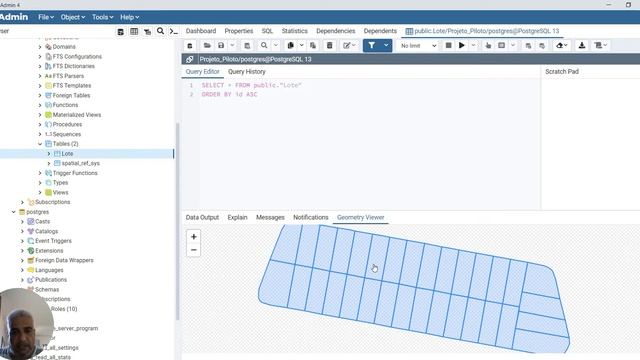The height and width of the screenshot is (360, 640).
Task: Open Search Objects magnifier in browser toolbar
Action: [x=160, y=31]
